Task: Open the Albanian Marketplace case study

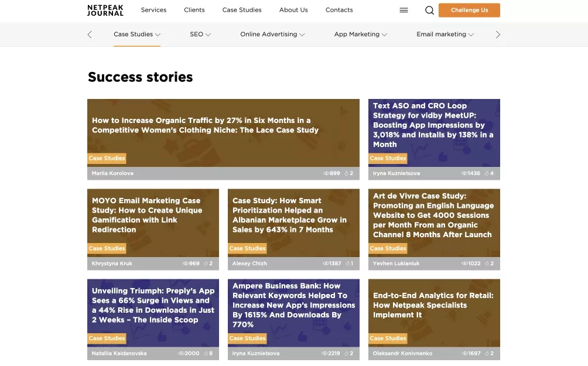Action: [x=289, y=215]
